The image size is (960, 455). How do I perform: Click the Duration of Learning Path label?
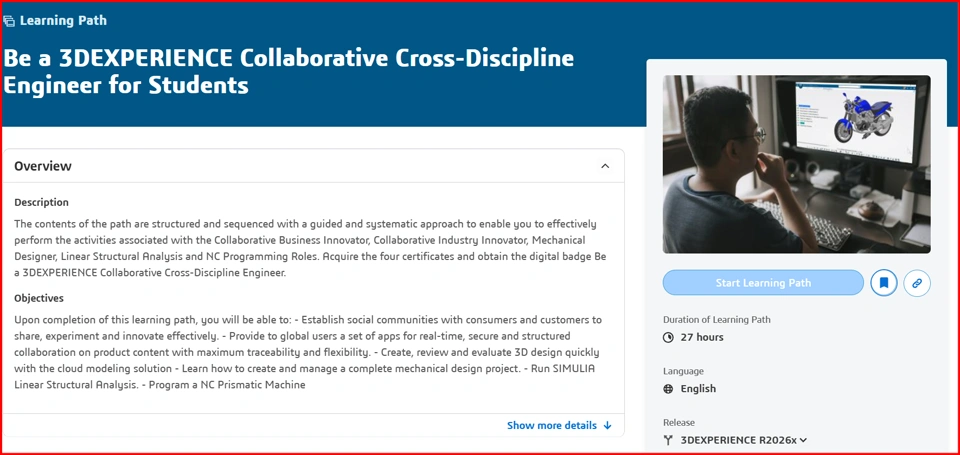click(717, 320)
